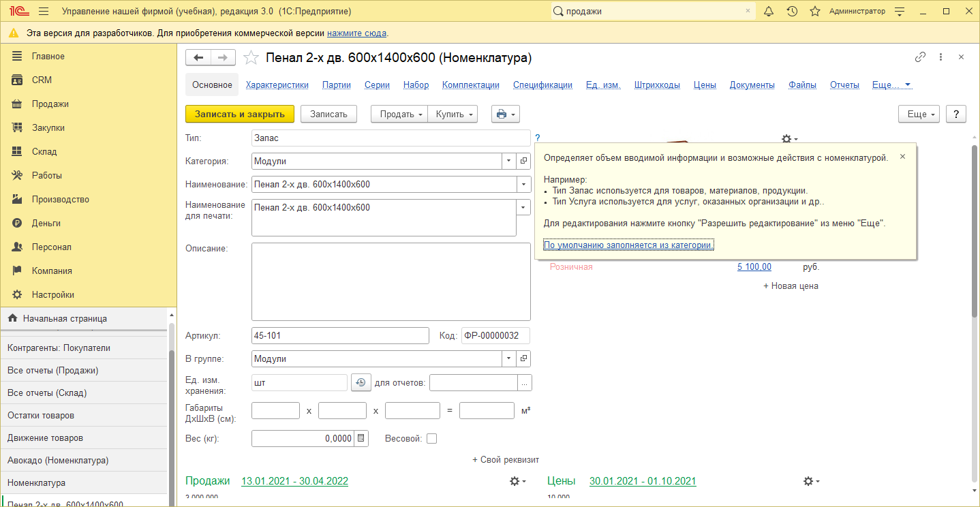The image size is (980, 507).
Task: Switch to Остатки товаров window
Action: point(83,415)
